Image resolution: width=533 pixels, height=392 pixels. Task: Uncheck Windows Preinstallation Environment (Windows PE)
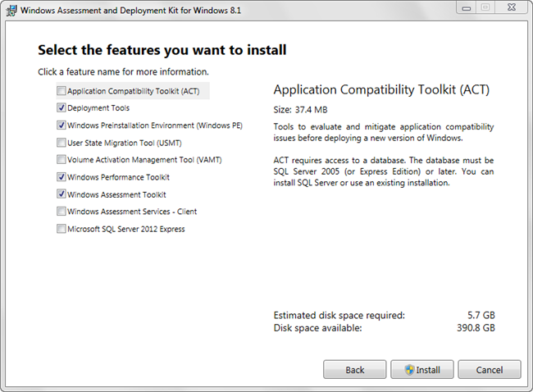point(61,125)
